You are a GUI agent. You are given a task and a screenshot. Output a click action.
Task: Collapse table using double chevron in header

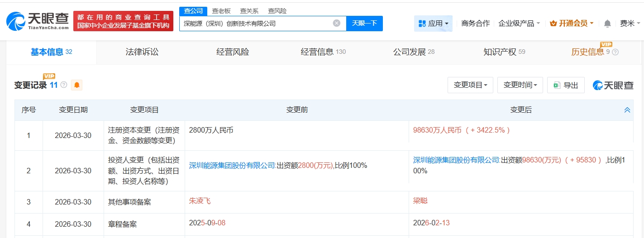coord(627,110)
